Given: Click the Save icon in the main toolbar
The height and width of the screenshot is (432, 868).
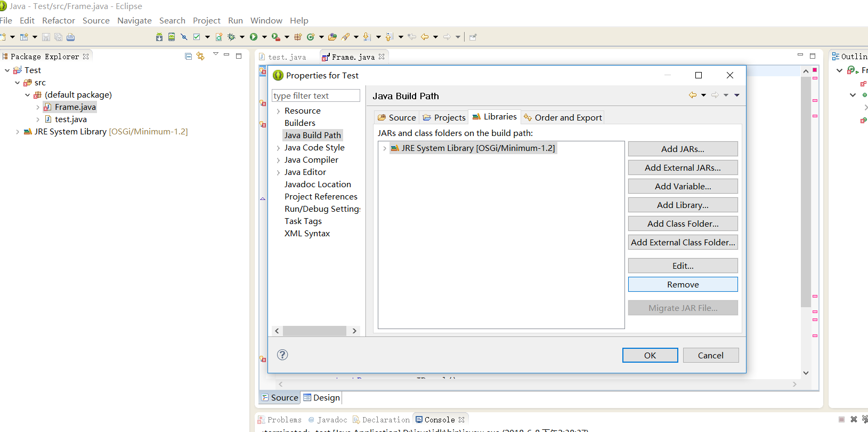Looking at the screenshot, I should click(46, 37).
